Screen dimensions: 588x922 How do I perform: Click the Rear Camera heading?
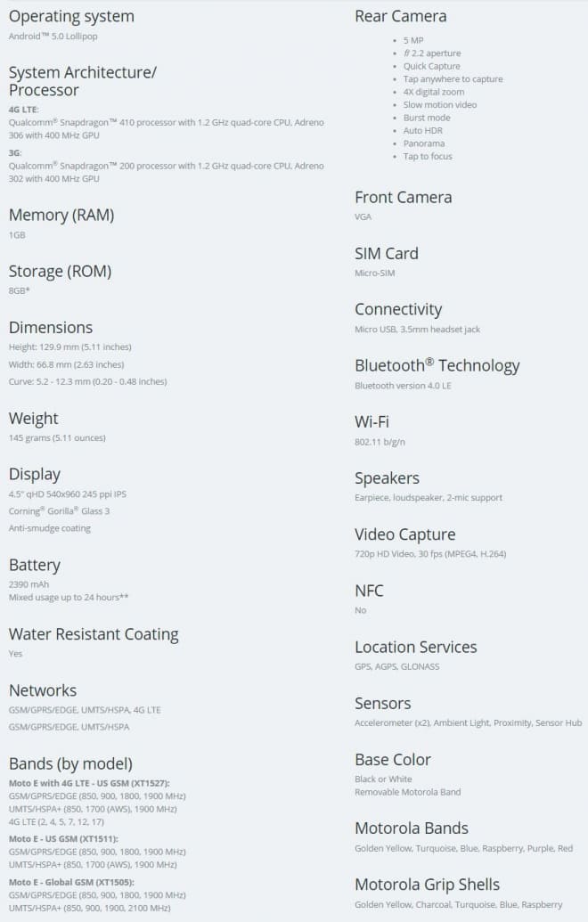(401, 16)
